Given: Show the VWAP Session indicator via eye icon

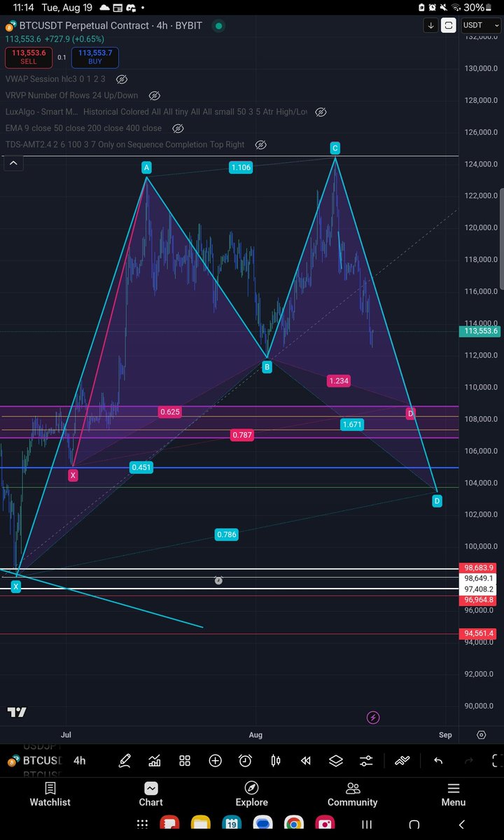Looking at the screenshot, I should (x=122, y=79).
